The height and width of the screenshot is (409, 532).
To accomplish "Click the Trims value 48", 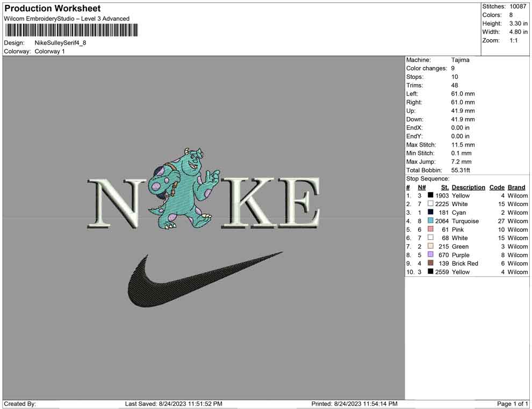I will [x=455, y=85].
